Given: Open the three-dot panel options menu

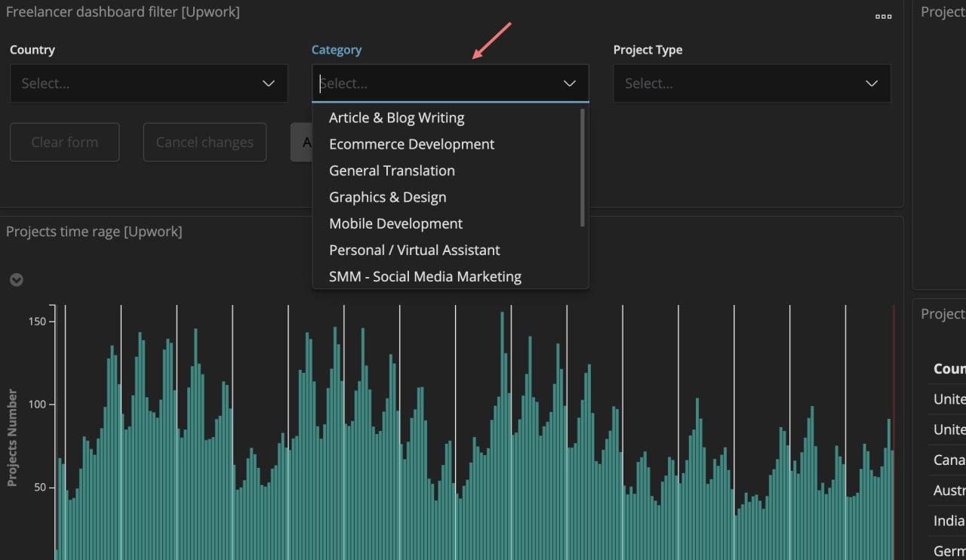Looking at the screenshot, I should click(883, 17).
